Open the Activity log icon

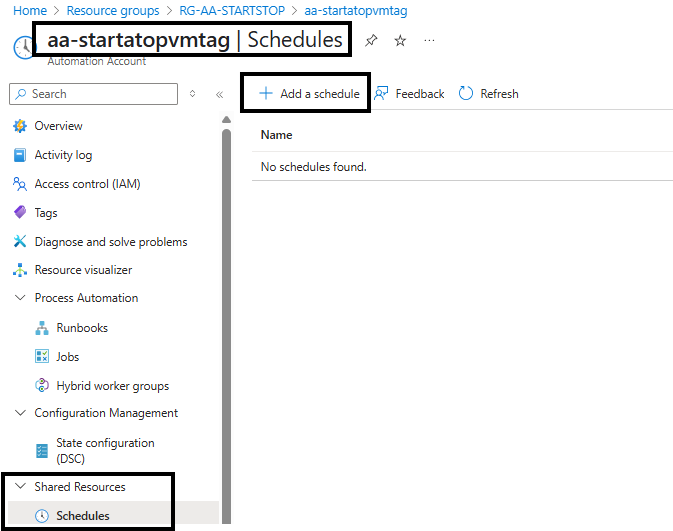tap(19, 155)
